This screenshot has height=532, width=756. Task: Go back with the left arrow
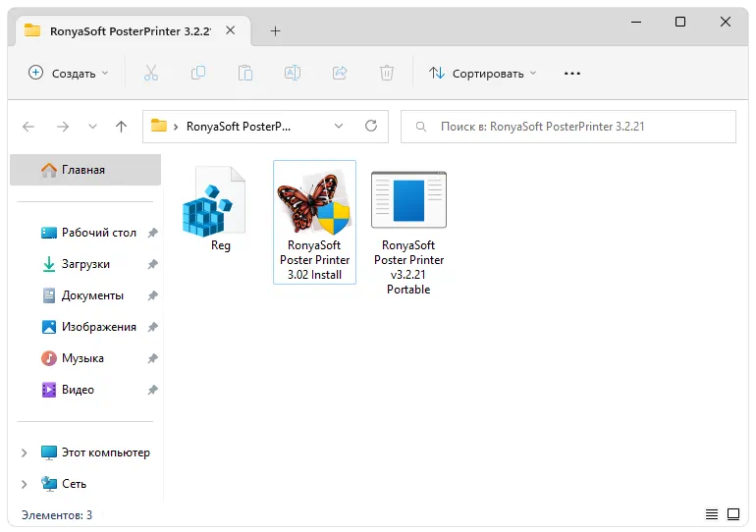coord(28,127)
